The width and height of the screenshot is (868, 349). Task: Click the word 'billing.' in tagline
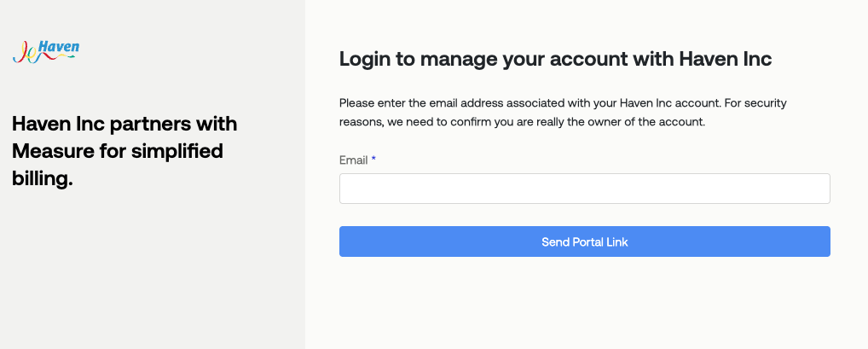43,178
